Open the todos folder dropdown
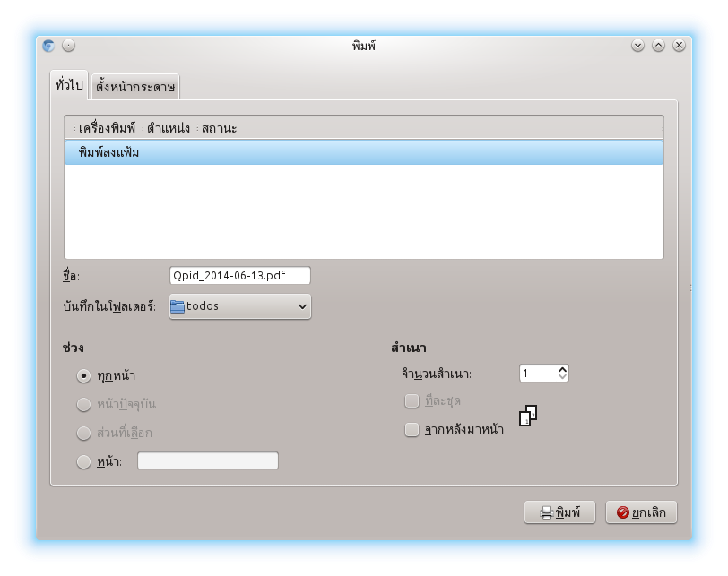 [240, 306]
